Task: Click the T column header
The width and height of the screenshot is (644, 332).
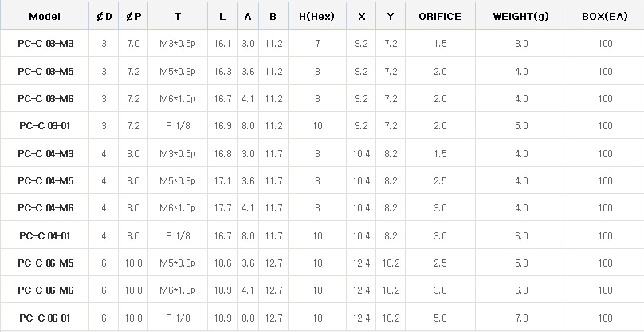Action: [177, 16]
